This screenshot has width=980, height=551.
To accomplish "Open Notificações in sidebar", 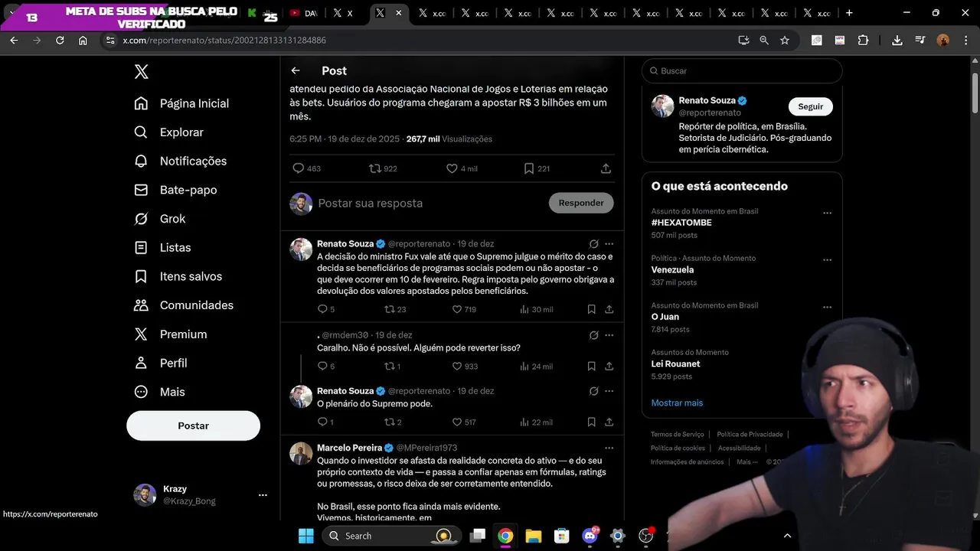I will pos(181,161).
